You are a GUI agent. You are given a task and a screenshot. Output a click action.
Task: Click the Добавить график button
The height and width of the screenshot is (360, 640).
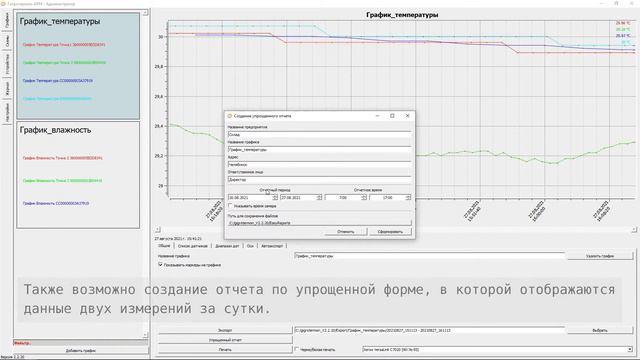pyautogui.click(x=81, y=350)
